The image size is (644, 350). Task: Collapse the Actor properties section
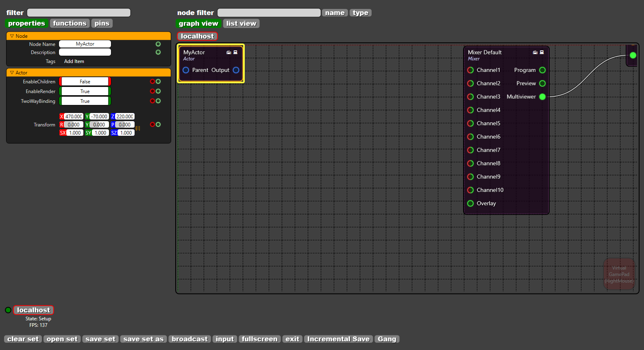[12, 73]
